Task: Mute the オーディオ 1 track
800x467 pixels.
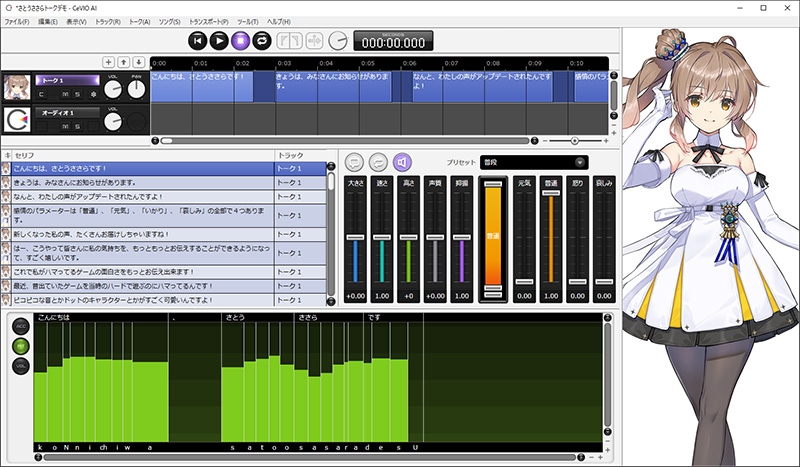Action: coord(65,127)
